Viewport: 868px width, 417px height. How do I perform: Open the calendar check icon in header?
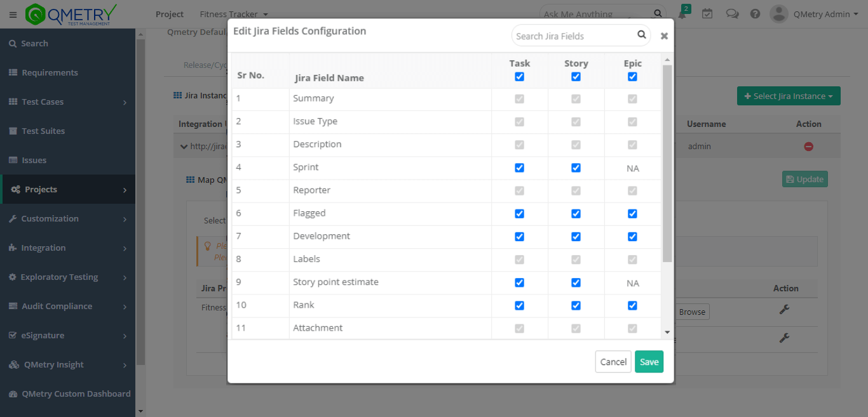tap(707, 14)
